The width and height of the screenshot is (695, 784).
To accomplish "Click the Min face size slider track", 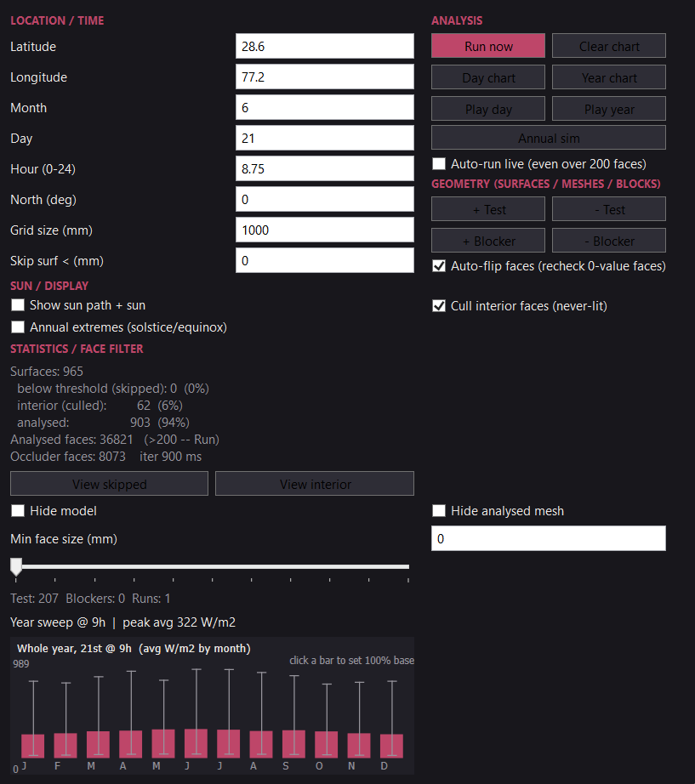I will point(210,566).
